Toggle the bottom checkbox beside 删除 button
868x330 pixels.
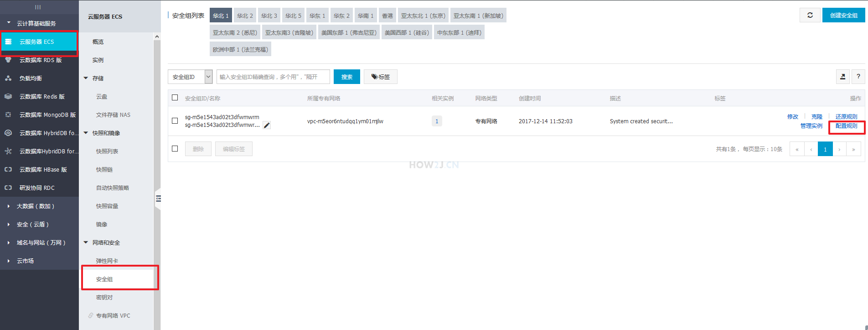pyautogui.click(x=175, y=148)
